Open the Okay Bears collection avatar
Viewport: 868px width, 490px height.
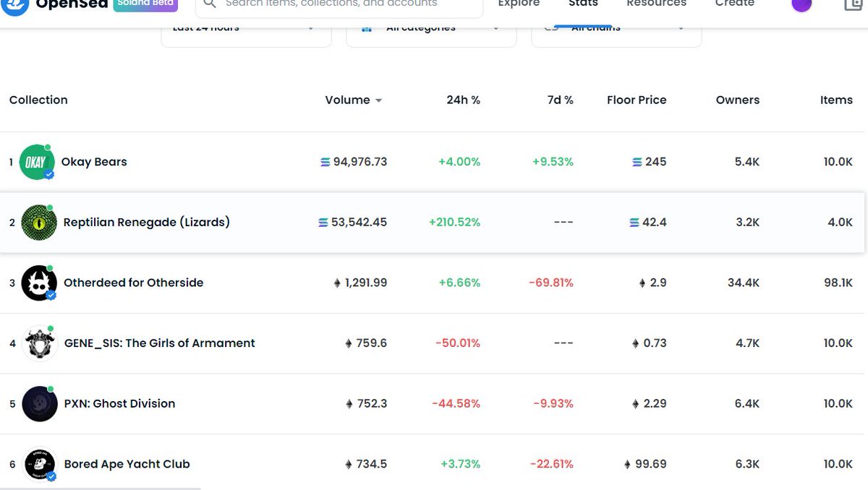[36, 162]
